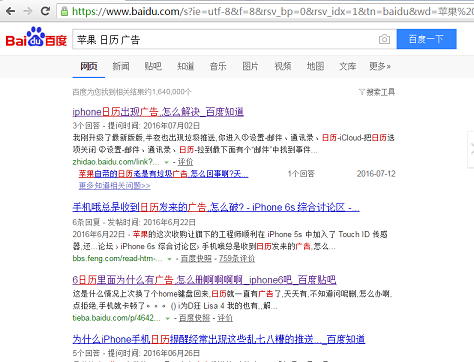The width and height of the screenshot is (474, 362).
Task: Click the 百度一下 search button
Action: [426, 39]
